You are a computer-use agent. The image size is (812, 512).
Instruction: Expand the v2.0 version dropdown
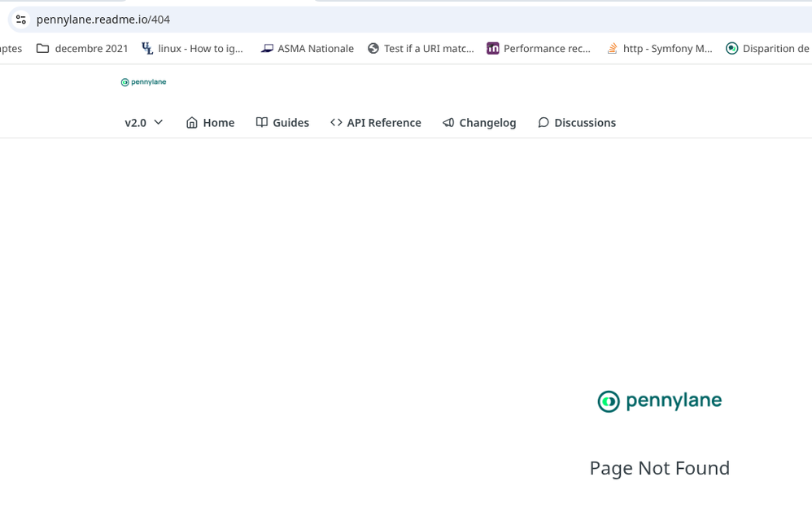click(143, 123)
